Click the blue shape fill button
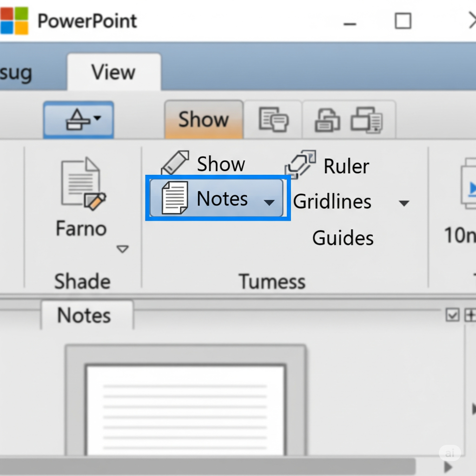The width and height of the screenshot is (476, 476). (78, 120)
